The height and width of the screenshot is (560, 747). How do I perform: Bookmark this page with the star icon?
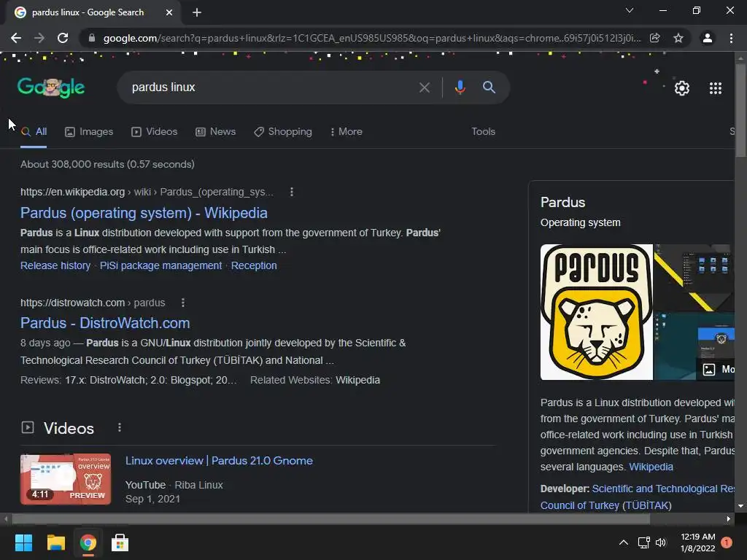click(x=678, y=38)
